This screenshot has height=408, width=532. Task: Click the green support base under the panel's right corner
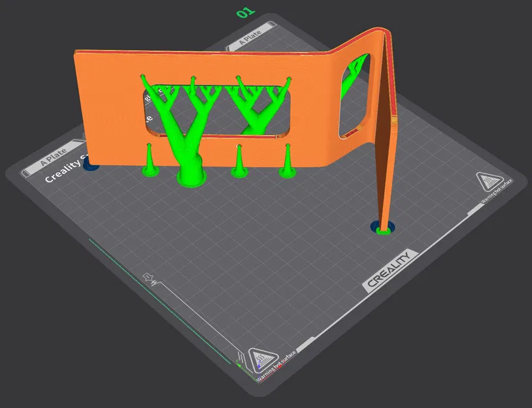[384, 232]
